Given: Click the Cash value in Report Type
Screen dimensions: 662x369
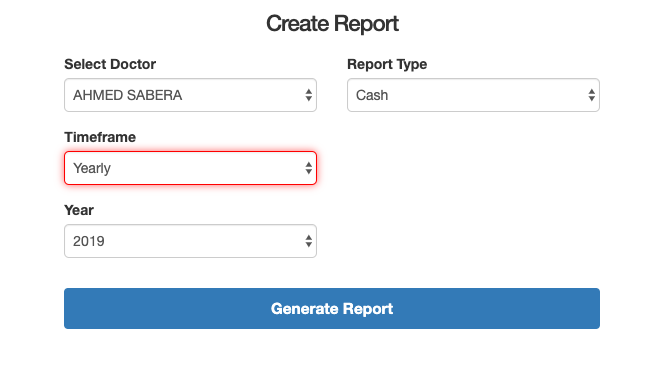Looking at the screenshot, I should click(x=372, y=95).
